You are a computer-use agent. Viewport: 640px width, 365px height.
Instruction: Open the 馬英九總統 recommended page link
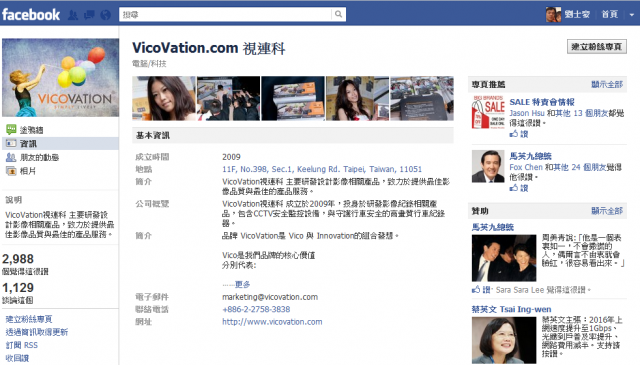point(530,156)
